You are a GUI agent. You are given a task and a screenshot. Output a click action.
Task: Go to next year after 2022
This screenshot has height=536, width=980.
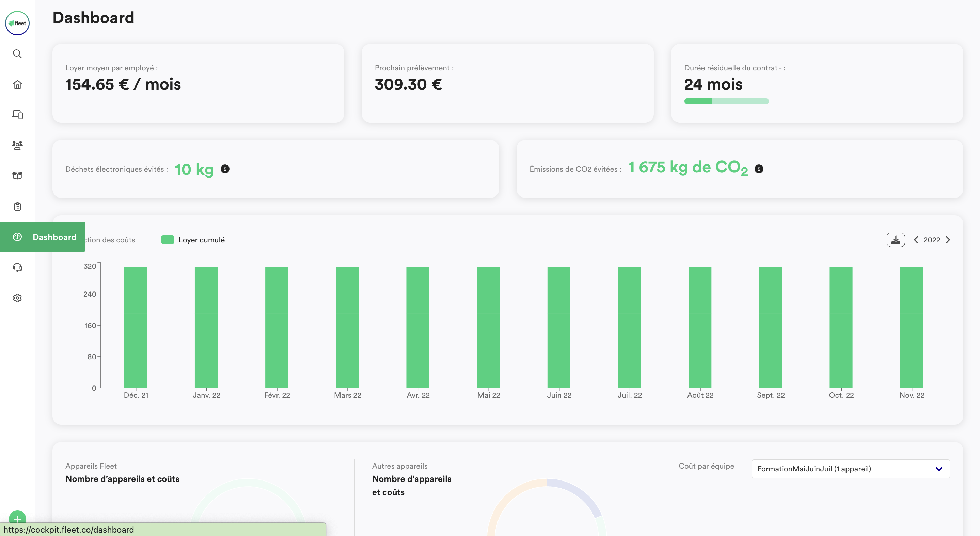point(948,240)
